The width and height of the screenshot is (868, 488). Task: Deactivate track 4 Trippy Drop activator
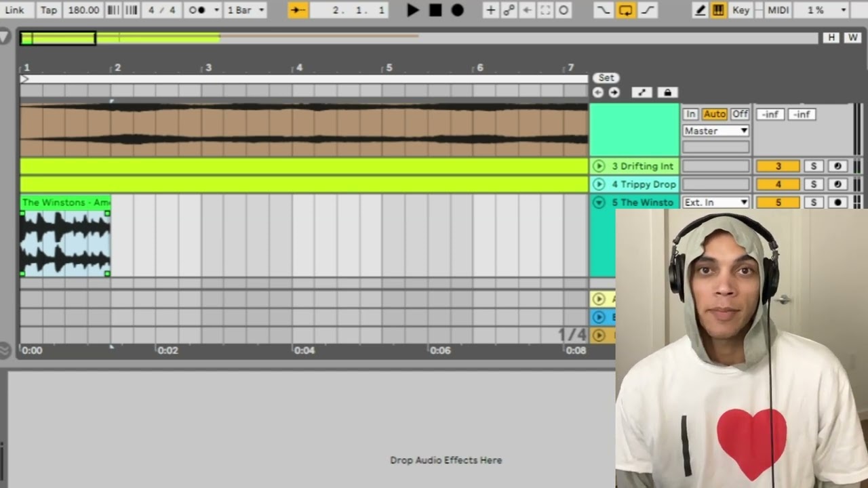[x=778, y=184]
